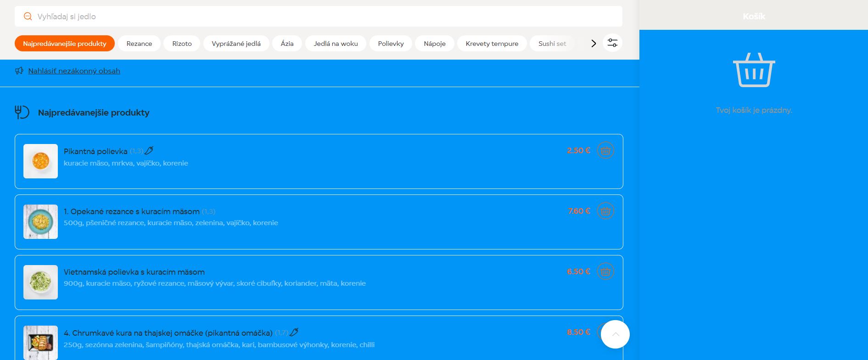Select the Rezance category tab
This screenshot has height=360, width=868.
point(139,44)
